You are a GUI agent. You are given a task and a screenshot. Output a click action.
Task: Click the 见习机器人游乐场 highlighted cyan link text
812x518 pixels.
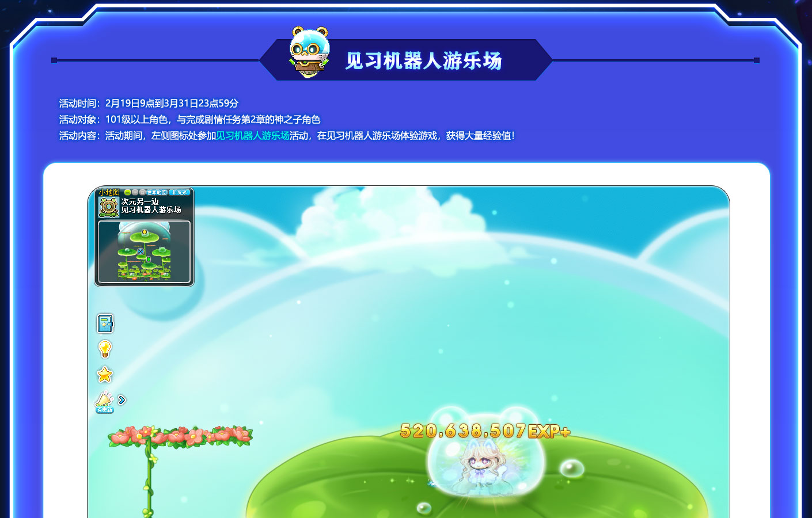point(253,136)
